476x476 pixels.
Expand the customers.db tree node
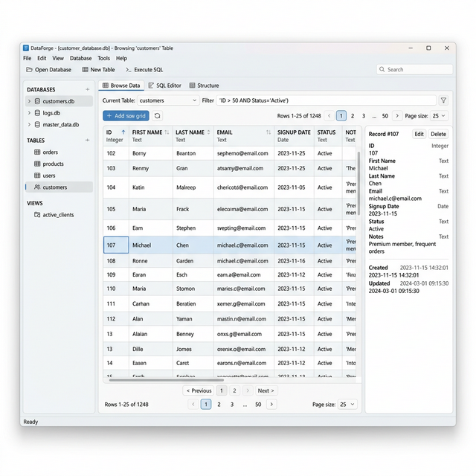pyautogui.click(x=29, y=101)
